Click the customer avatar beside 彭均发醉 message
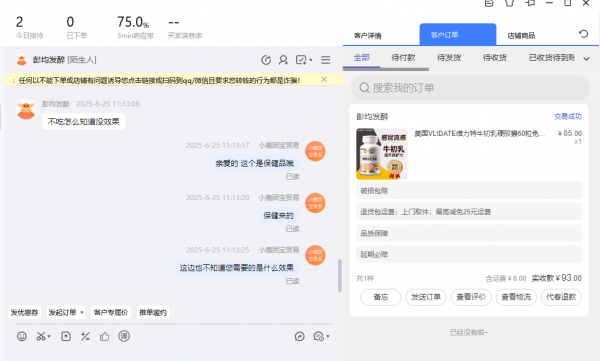Image resolution: width=600 pixels, height=361 pixels. click(26, 109)
